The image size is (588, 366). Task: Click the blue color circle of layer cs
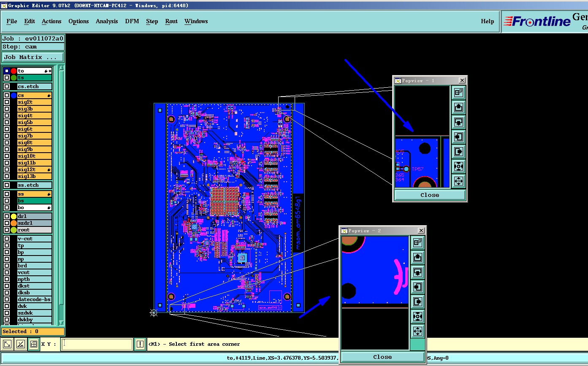point(14,96)
